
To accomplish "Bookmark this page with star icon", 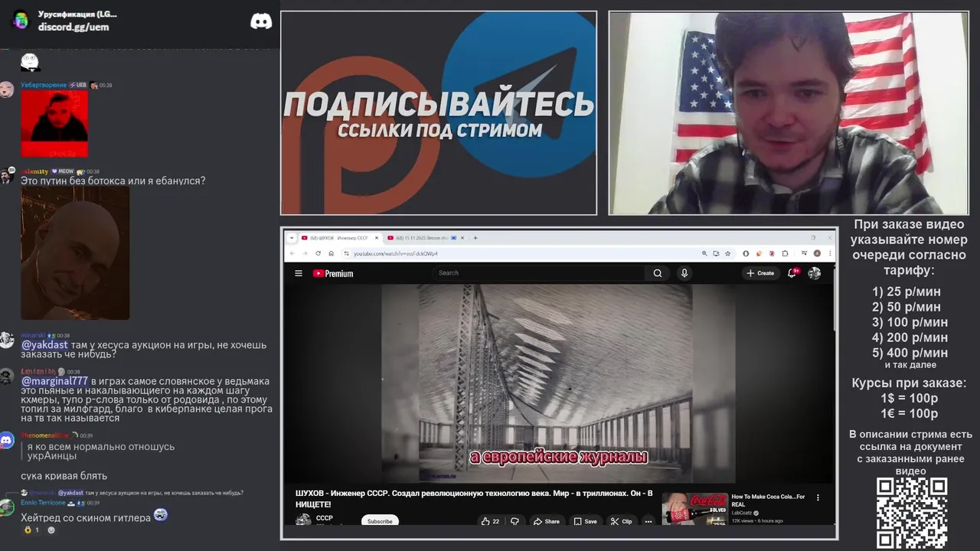I will [727, 253].
